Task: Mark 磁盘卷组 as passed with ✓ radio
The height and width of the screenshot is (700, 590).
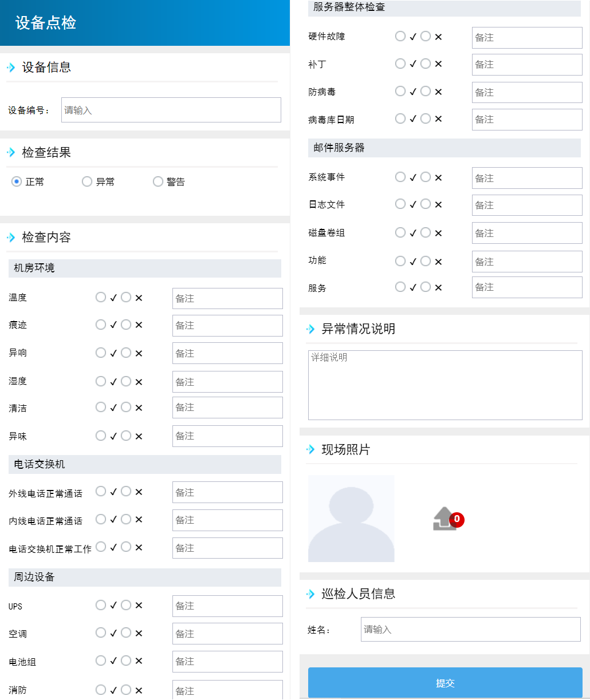Action: click(x=400, y=232)
